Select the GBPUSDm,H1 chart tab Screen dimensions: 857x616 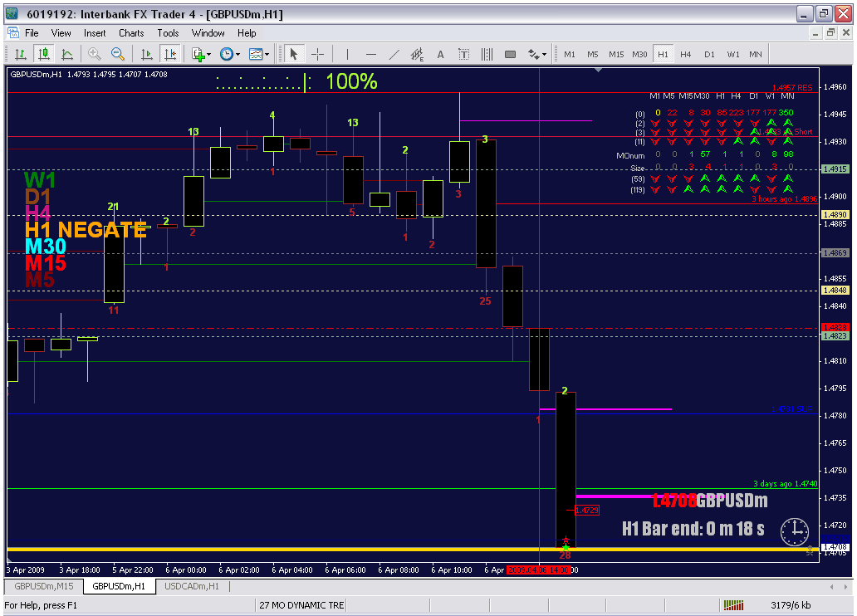[x=119, y=586]
